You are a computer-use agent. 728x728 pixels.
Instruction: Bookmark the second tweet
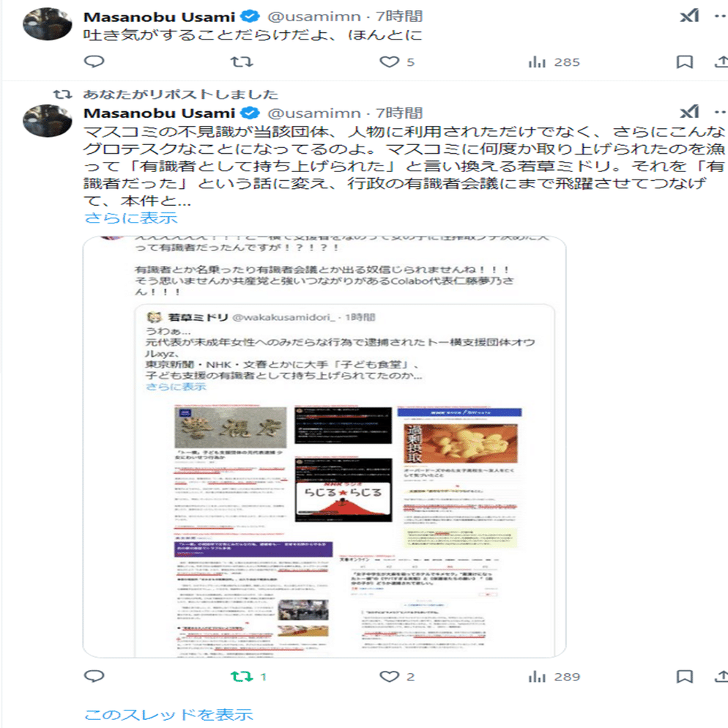point(684,677)
